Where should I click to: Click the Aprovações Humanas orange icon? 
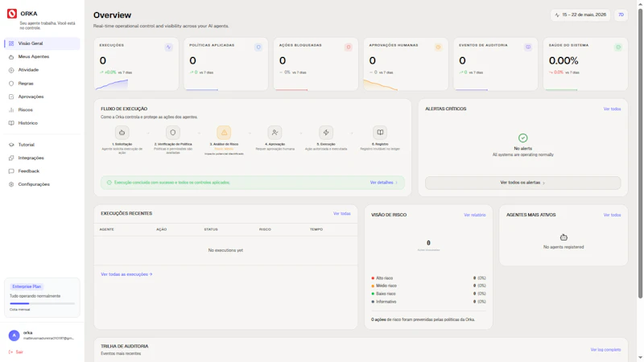coord(438,47)
